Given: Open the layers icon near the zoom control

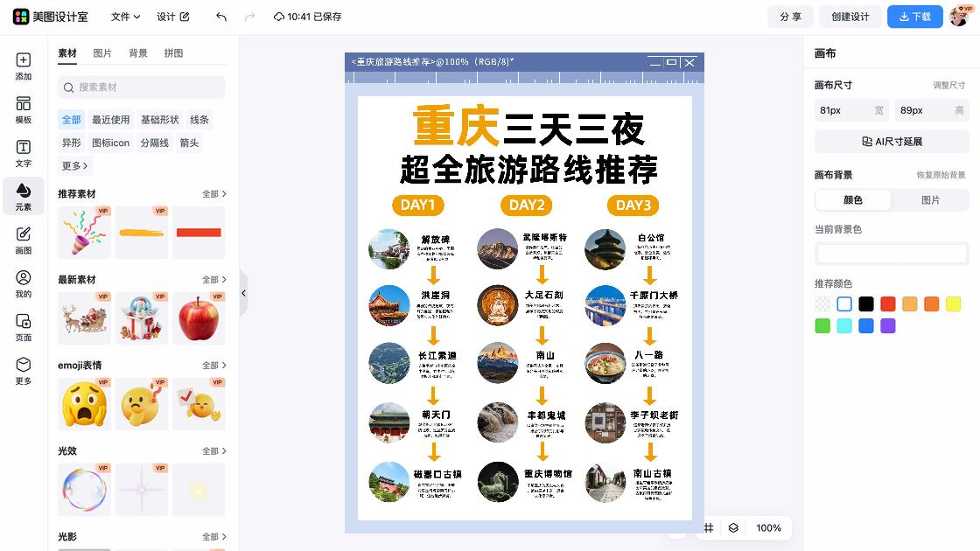Looking at the screenshot, I should coord(733,527).
